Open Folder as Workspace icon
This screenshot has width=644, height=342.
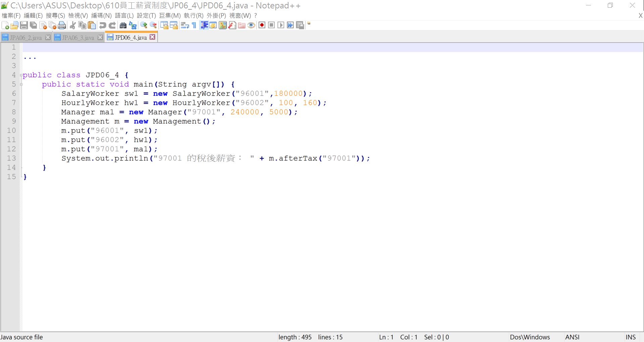pyautogui.click(x=241, y=25)
